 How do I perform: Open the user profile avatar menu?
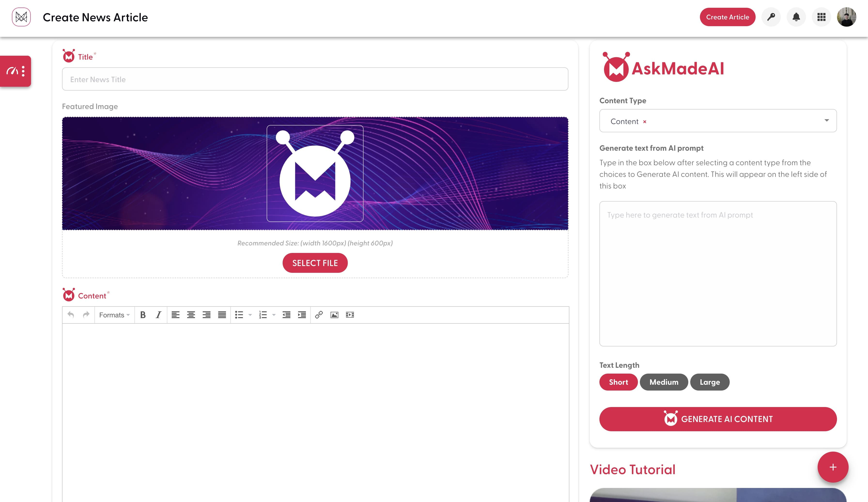847,17
